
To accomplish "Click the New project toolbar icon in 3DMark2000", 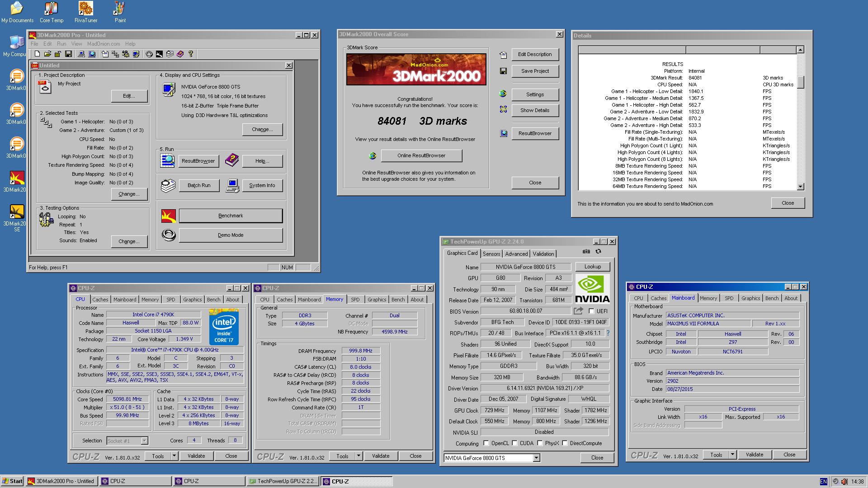I will tap(37, 54).
